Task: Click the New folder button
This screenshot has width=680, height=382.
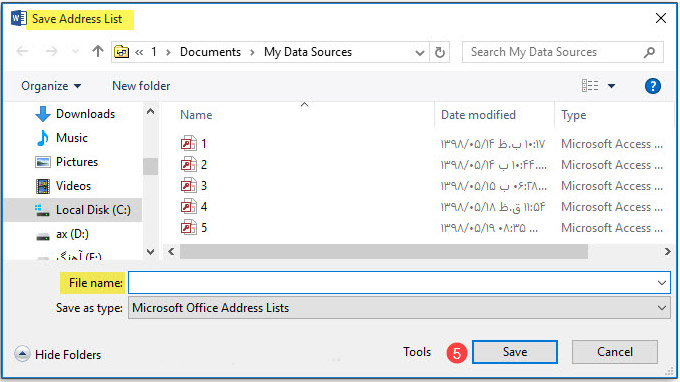Action: (x=141, y=86)
